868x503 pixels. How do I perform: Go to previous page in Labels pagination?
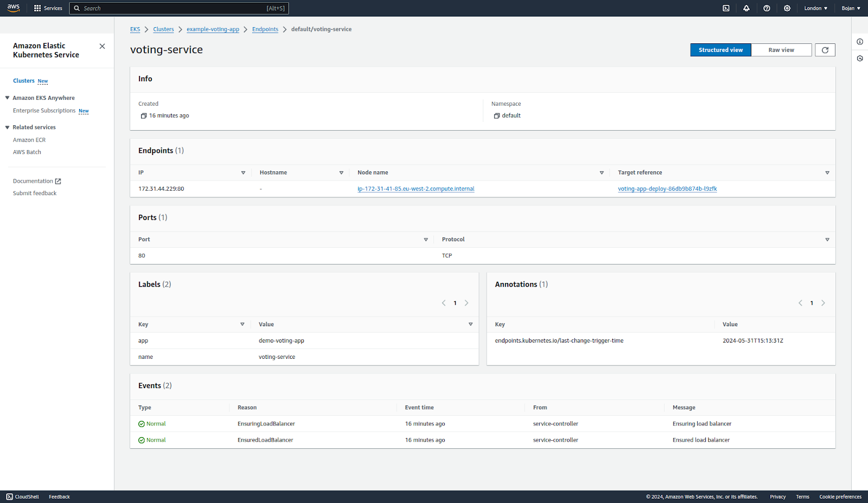pos(444,303)
